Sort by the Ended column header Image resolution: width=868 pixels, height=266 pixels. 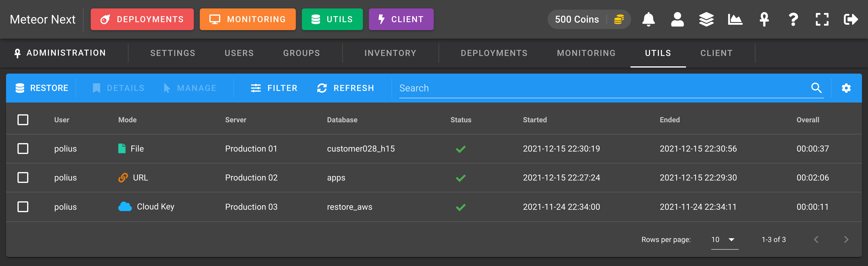point(670,120)
